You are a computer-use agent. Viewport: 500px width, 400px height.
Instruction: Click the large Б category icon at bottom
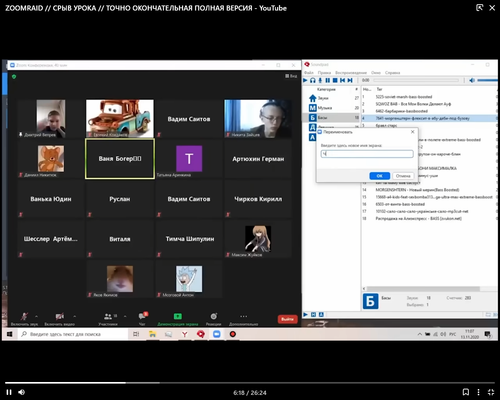pos(370,301)
